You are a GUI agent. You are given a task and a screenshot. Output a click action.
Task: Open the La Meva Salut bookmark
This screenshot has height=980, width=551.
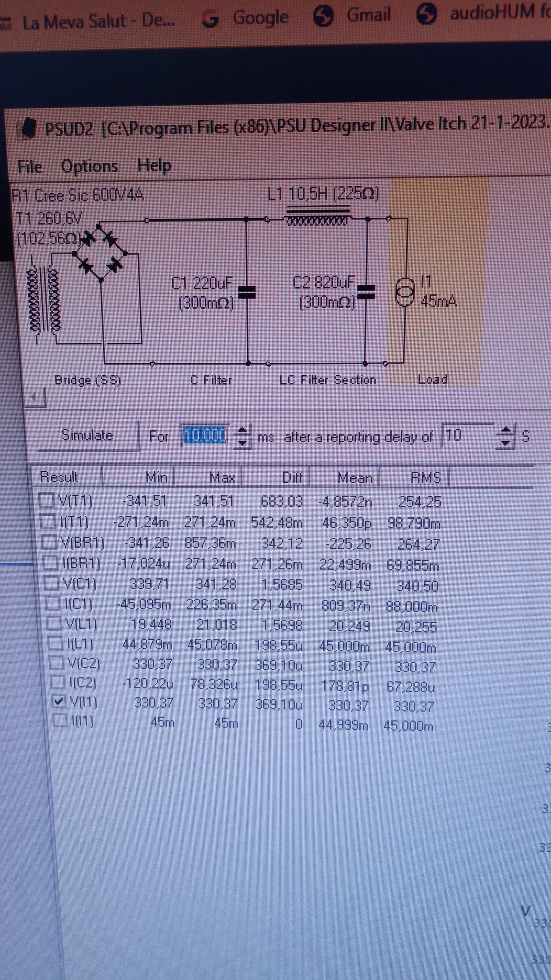89,22
